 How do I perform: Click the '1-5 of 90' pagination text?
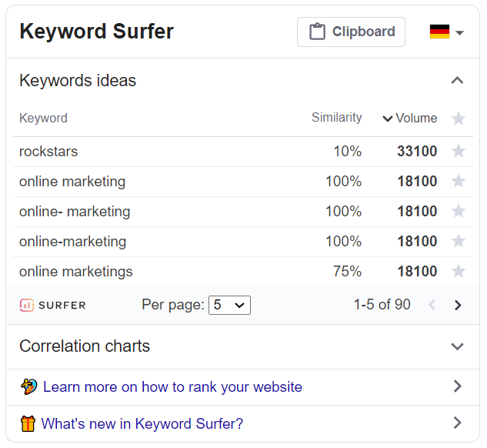click(x=382, y=305)
